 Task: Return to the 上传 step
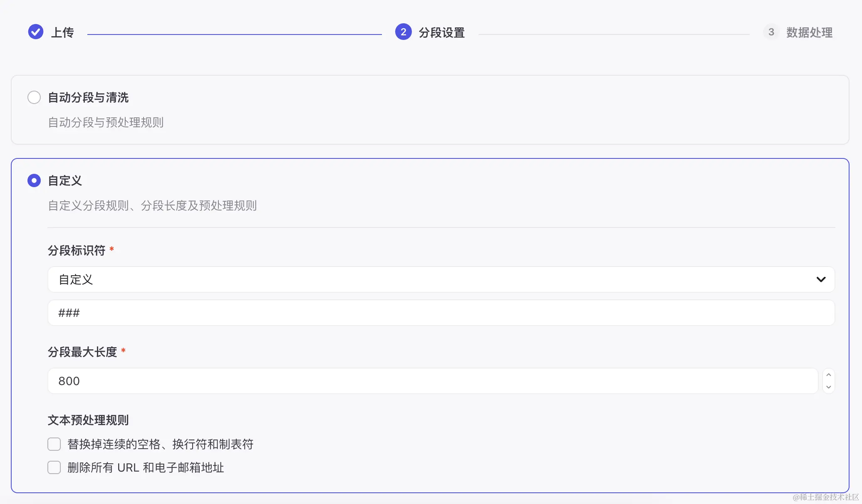62,32
